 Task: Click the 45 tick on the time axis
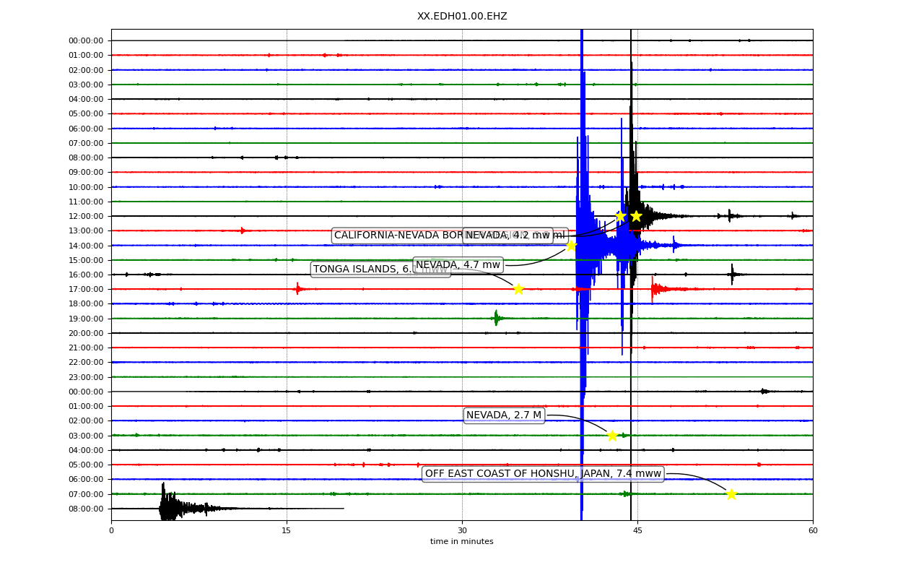click(x=637, y=530)
